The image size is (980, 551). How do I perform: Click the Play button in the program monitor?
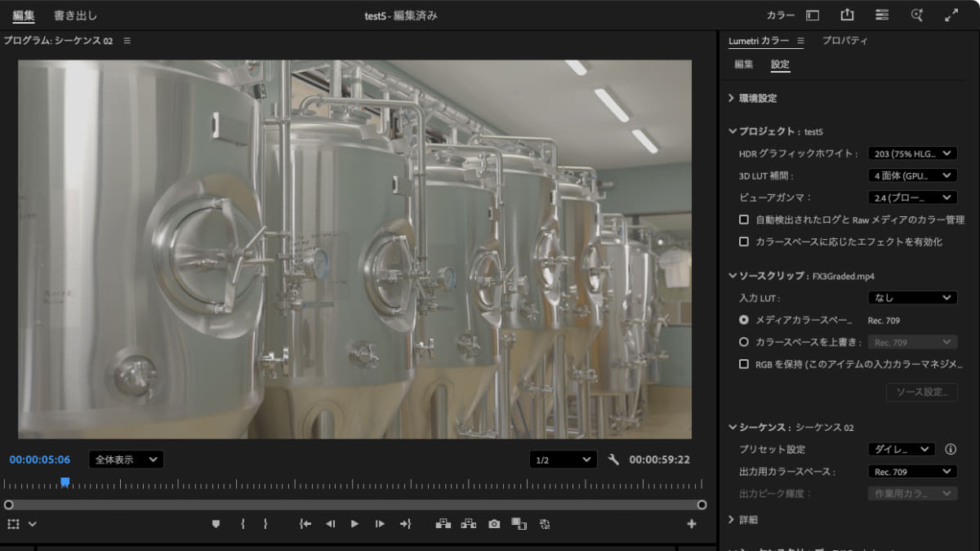point(354,524)
